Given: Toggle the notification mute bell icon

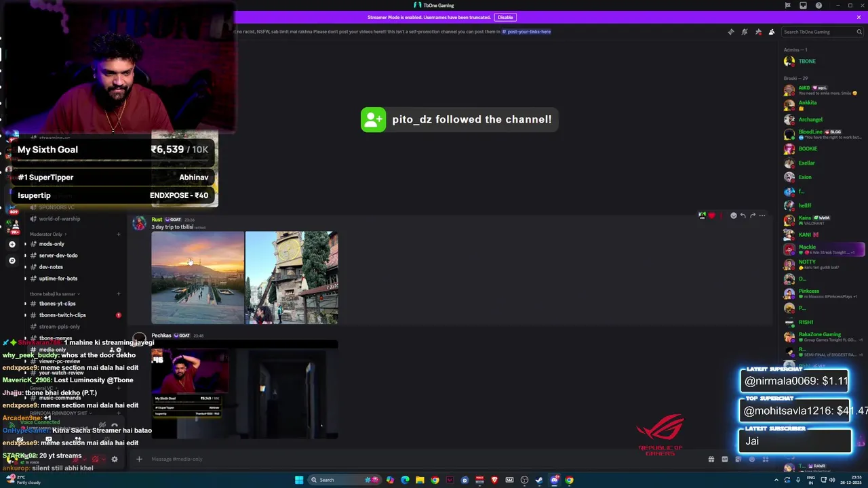Looking at the screenshot, I should pyautogui.click(x=744, y=32).
